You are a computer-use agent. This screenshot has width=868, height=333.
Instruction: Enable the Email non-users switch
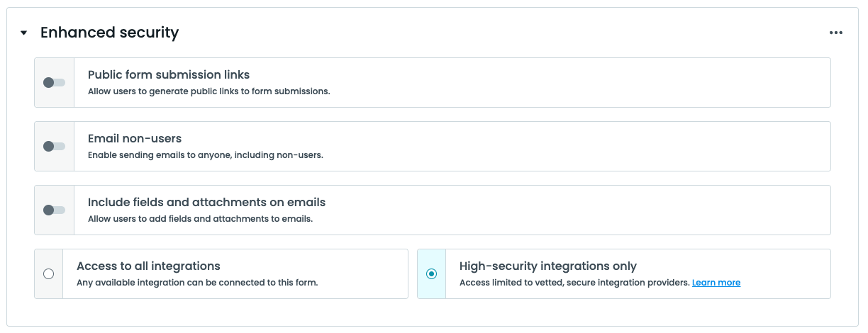54,147
